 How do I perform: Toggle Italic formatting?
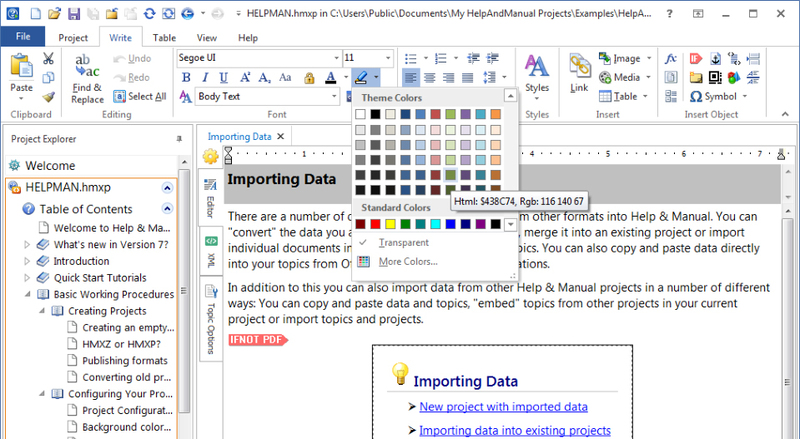pos(205,78)
